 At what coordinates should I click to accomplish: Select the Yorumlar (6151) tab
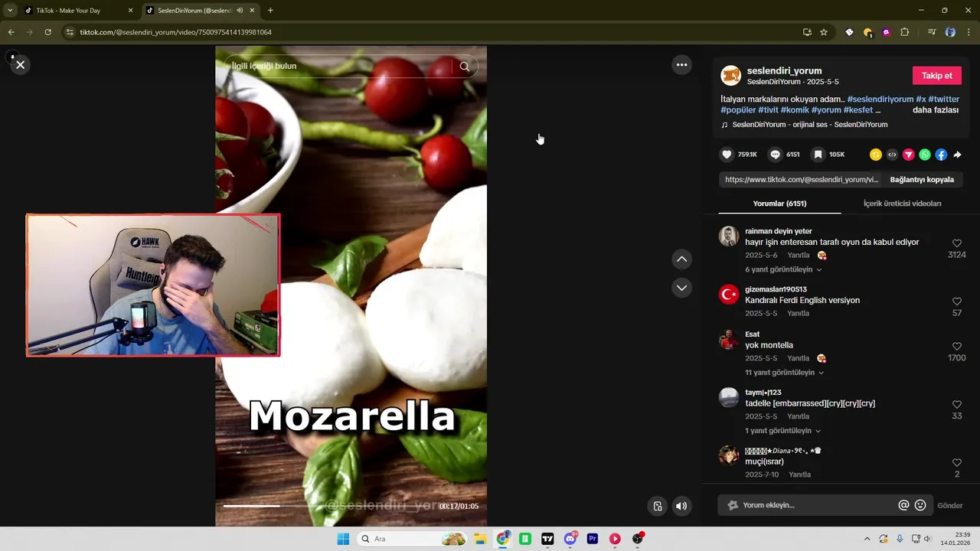(779, 204)
